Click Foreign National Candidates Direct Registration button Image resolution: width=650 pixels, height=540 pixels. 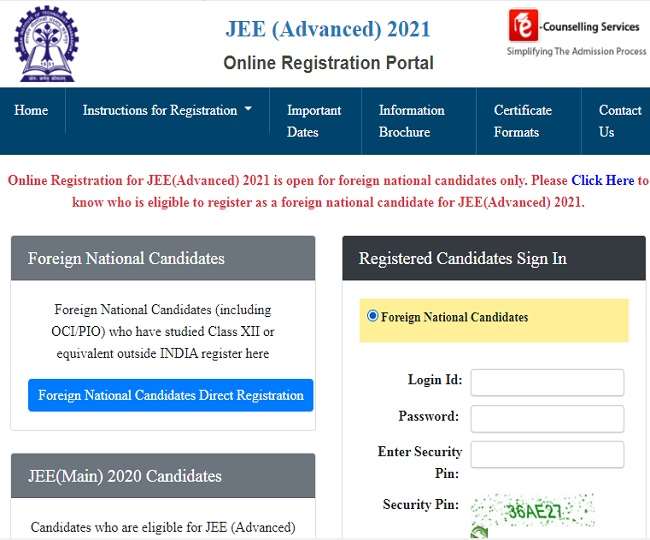click(170, 395)
